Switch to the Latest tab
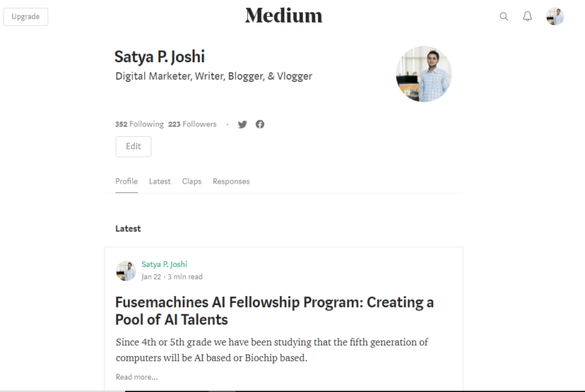The height and width of the screenshot is (392, 585). click(159, 181)
